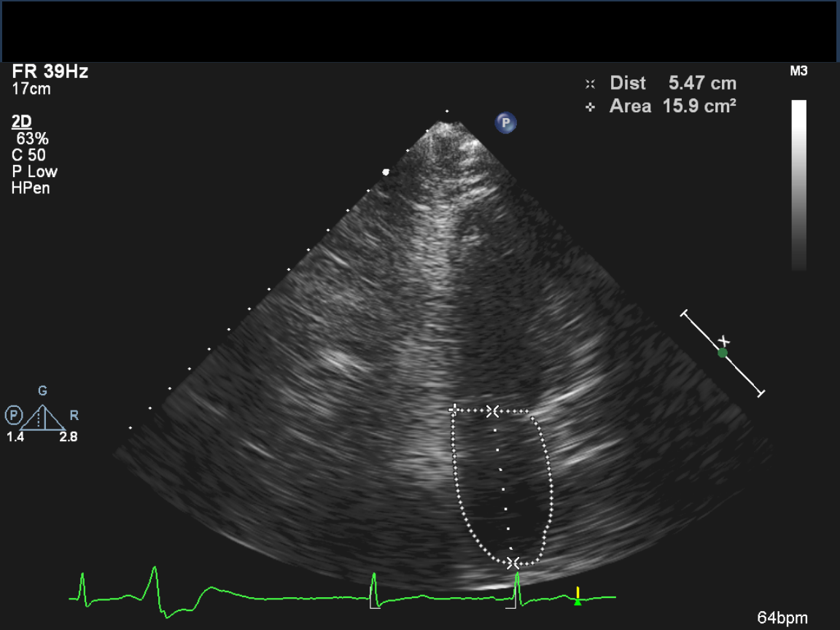Click the plus caliper symbol beside Area
Image resolution: width=840 pixels, height=630 pixels.
[x=591, y=107]
